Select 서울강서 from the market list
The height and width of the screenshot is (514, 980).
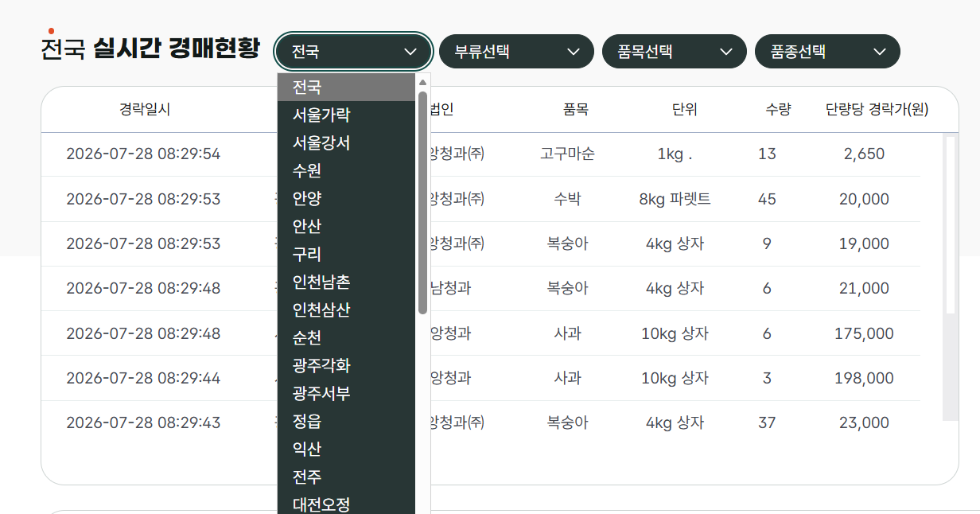tap(346, 143)
